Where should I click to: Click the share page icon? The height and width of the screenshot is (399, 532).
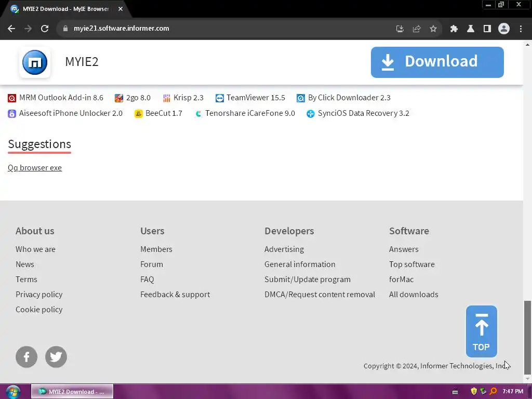(x=416, y=29)
